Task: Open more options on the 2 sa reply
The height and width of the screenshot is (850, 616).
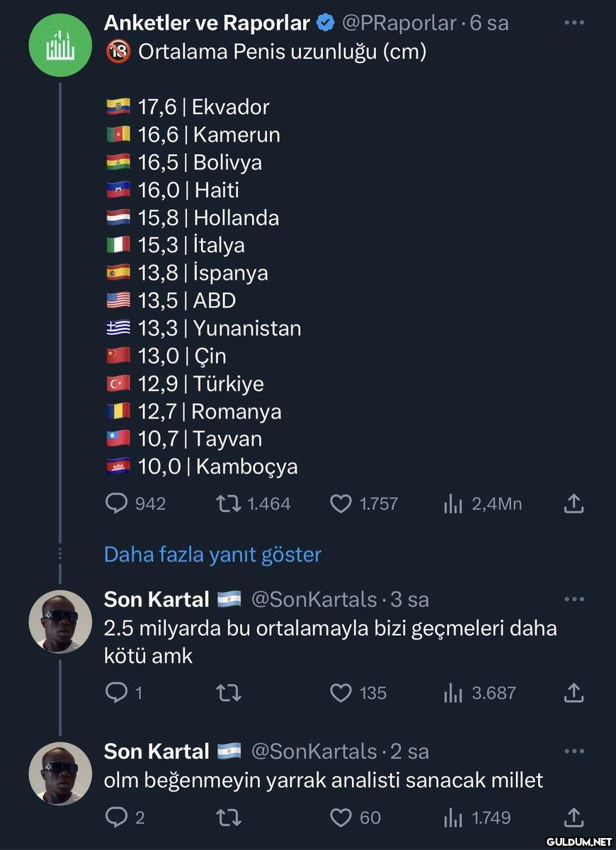Action: 574,751
